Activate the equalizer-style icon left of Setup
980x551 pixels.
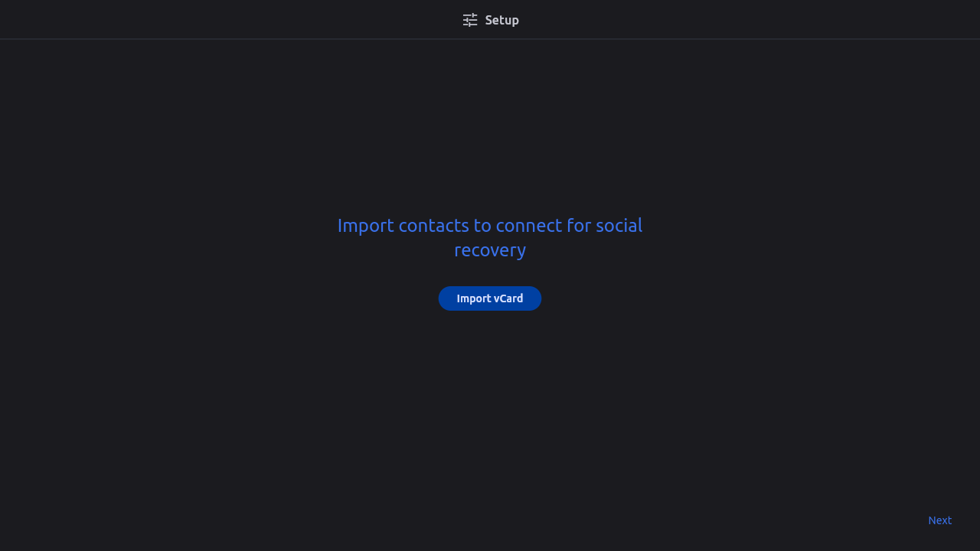click(470, 20)
